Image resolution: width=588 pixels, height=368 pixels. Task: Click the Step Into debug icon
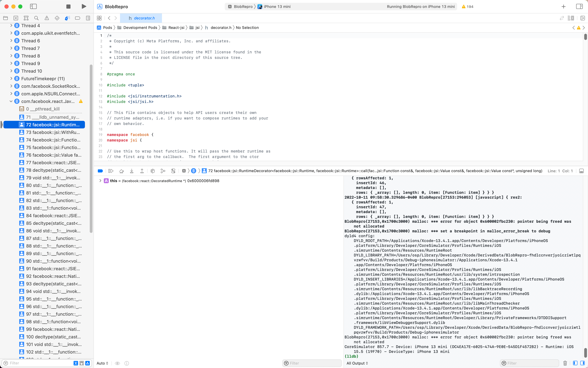[132, 171]
